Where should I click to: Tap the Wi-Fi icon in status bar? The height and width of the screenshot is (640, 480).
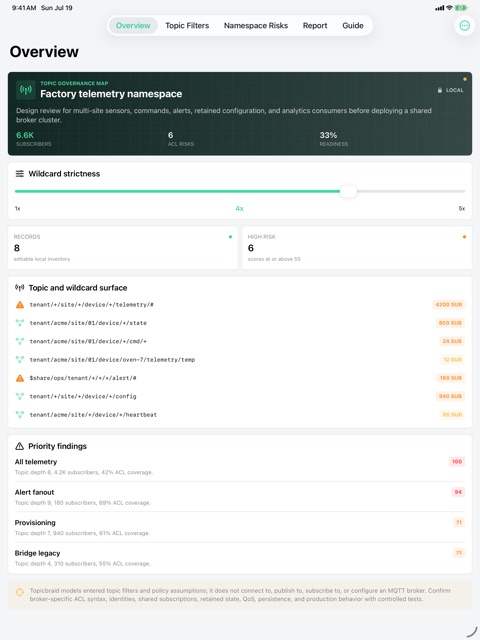pyautogui.click(x=449, y=8)
